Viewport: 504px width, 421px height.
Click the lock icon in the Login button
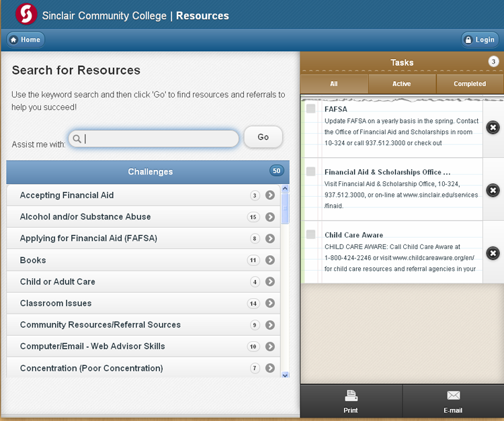point(468,40)
